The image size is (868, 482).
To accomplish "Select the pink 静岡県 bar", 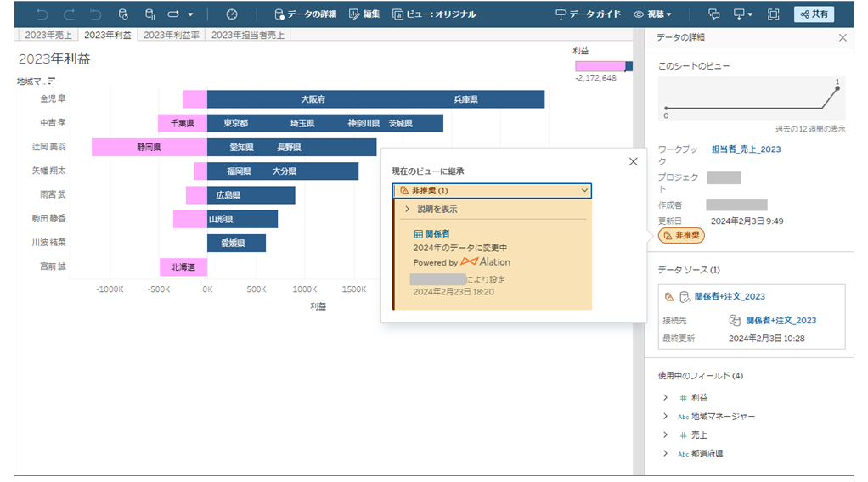I will pyautogui.click(x=149, y=147).
